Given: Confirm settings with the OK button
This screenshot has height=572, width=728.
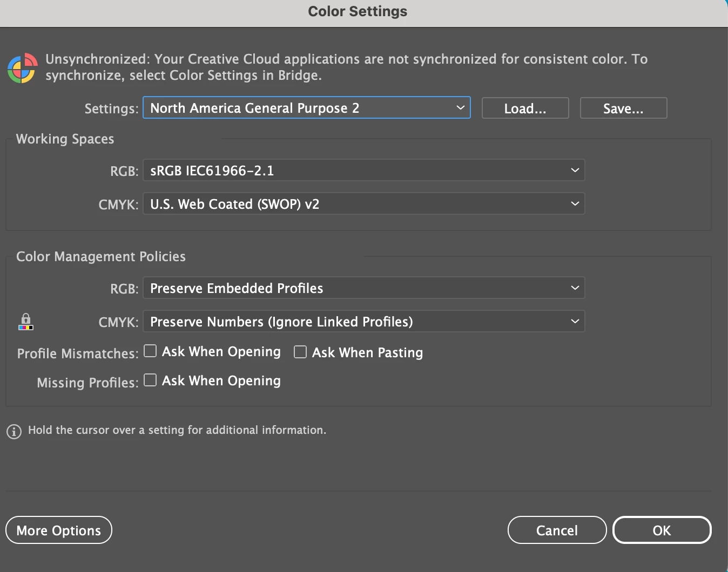Looking at the screenshot, I should point(662,530).
